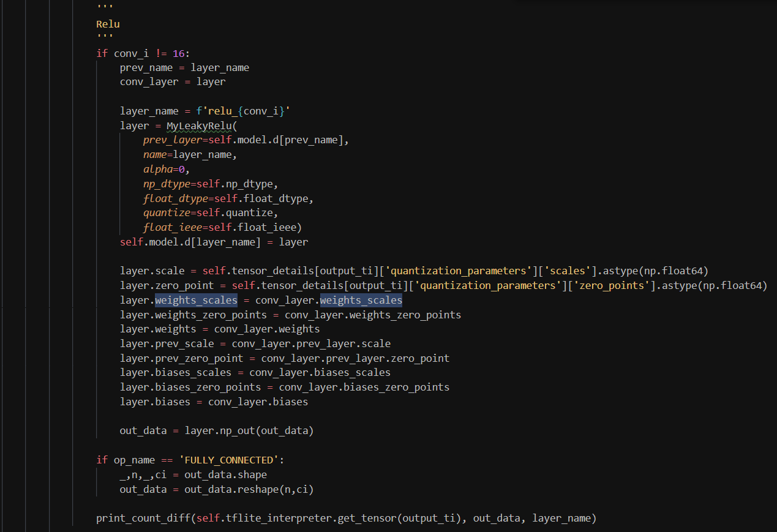777x532 pixels.
Task: Click highlighted weights_scales after conv_layer.
Action: 361,300
